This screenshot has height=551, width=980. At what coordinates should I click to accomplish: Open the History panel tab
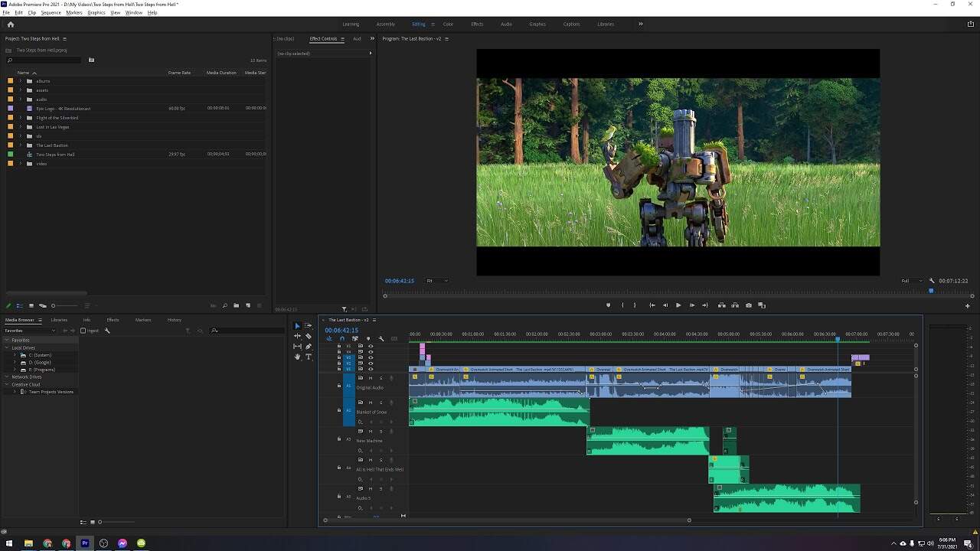(175, 320)
